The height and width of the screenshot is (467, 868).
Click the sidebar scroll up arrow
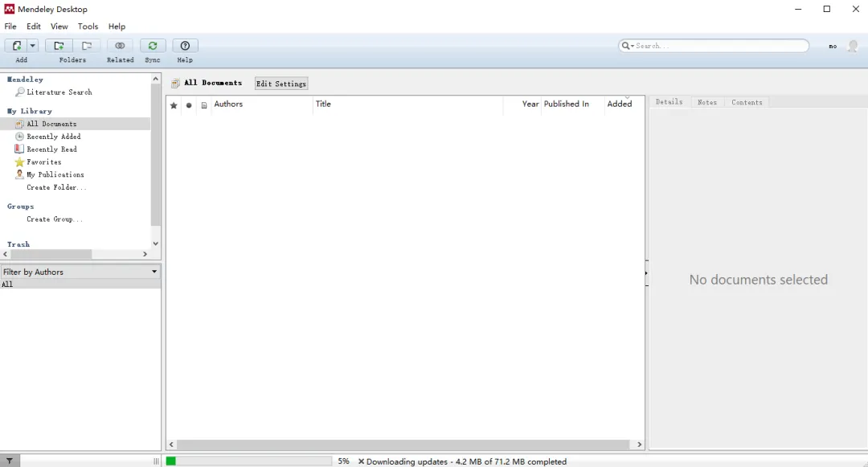[156, 79]
